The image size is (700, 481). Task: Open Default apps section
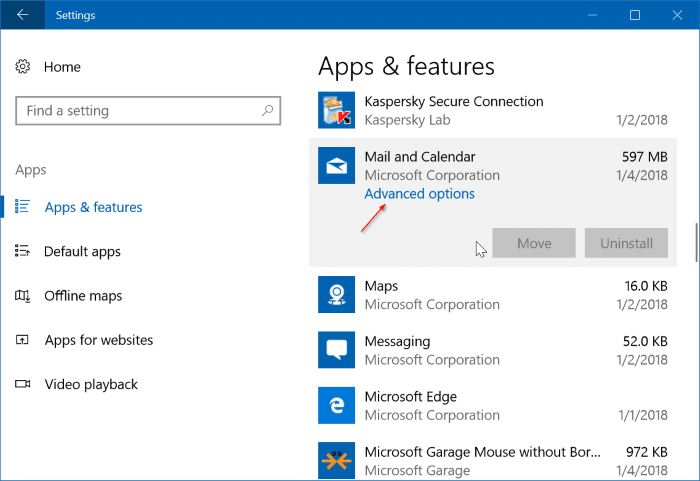click(82, 251)
